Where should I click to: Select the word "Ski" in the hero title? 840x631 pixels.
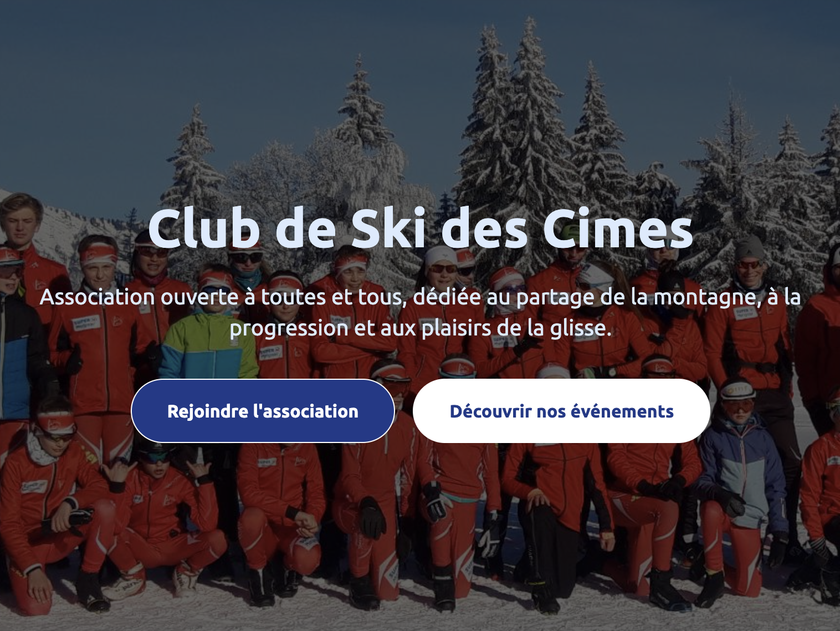click(388, 228)
